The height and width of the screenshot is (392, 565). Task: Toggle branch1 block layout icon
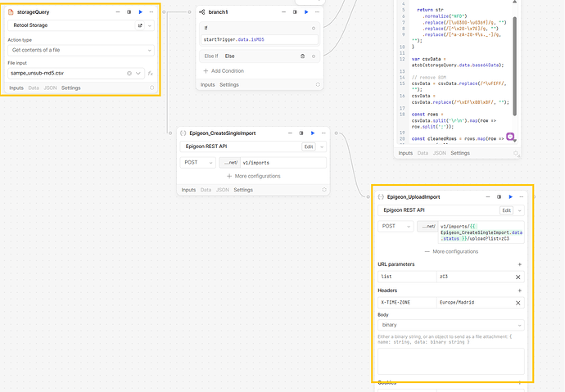pos(295,12)
